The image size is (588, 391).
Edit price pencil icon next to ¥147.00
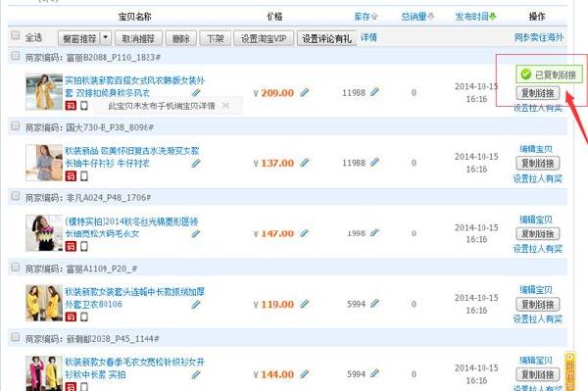point(305,233)
